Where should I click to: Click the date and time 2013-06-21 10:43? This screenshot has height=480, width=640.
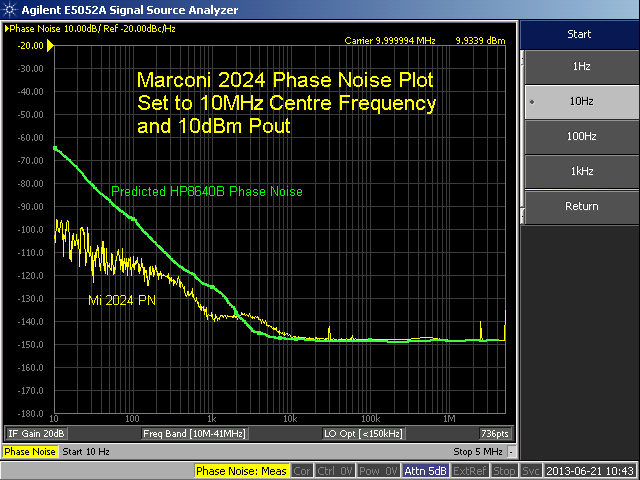pos(590,471)
